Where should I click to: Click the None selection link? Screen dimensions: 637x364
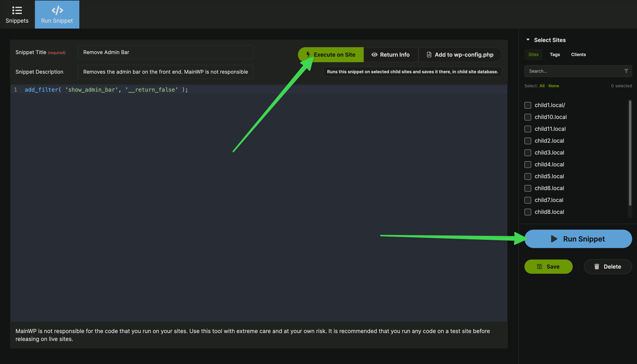tap(553, 86)
